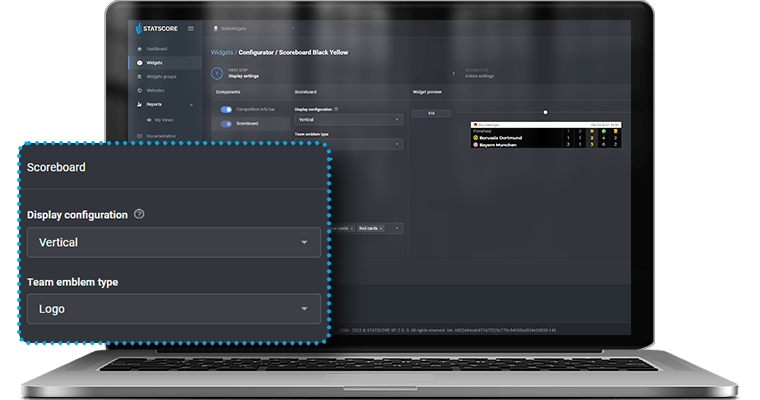Remove the Red cards tag
760x400 pixels.
tap(381, 228)
